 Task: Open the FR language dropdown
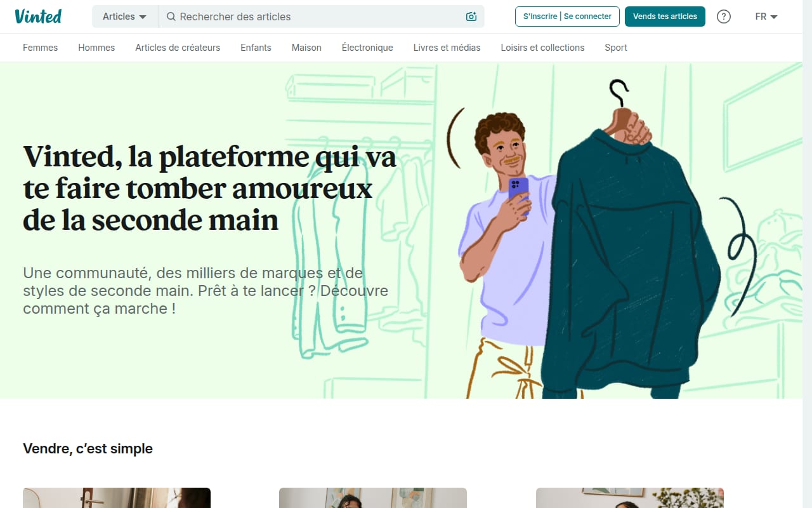tap(766, 17)
